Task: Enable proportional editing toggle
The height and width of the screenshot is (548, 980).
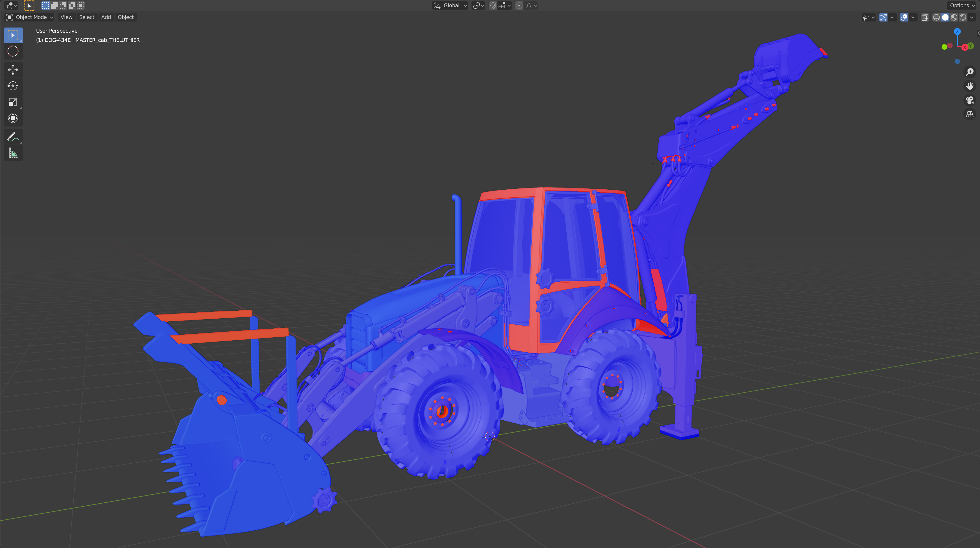Action: click(x=519, y=6)
